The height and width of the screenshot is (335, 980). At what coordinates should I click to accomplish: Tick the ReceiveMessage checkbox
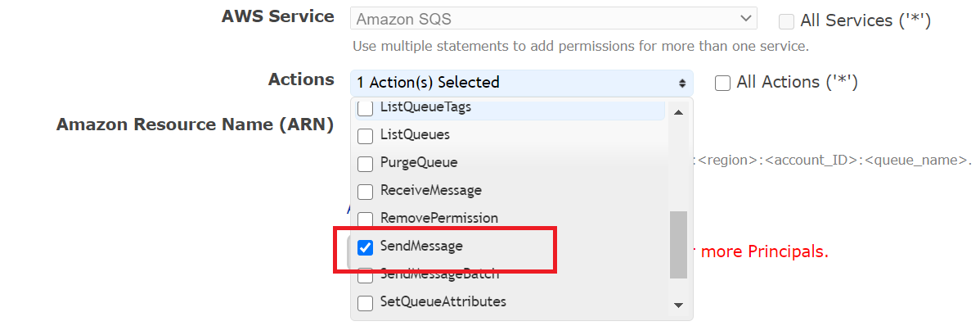366,191
